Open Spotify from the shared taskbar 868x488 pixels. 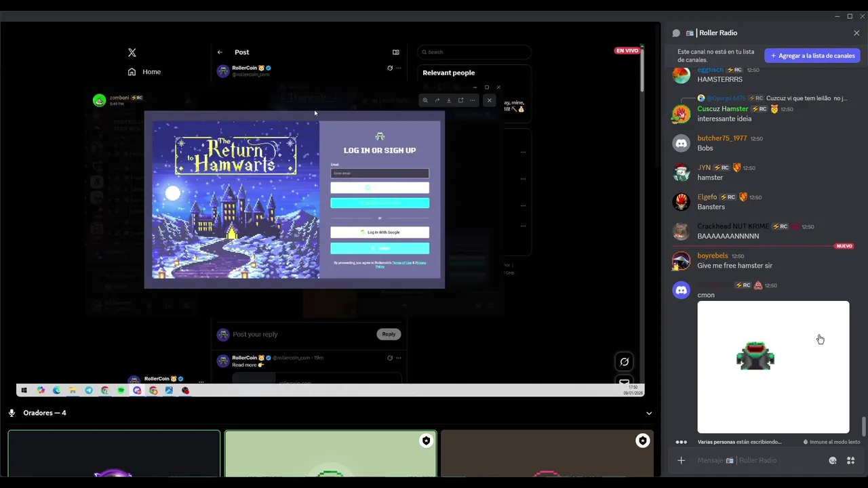click(x=121, y=390)
